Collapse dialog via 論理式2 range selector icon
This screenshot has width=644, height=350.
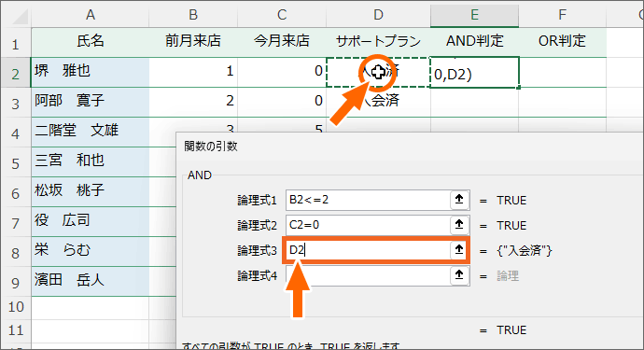(x=459, y=225)
